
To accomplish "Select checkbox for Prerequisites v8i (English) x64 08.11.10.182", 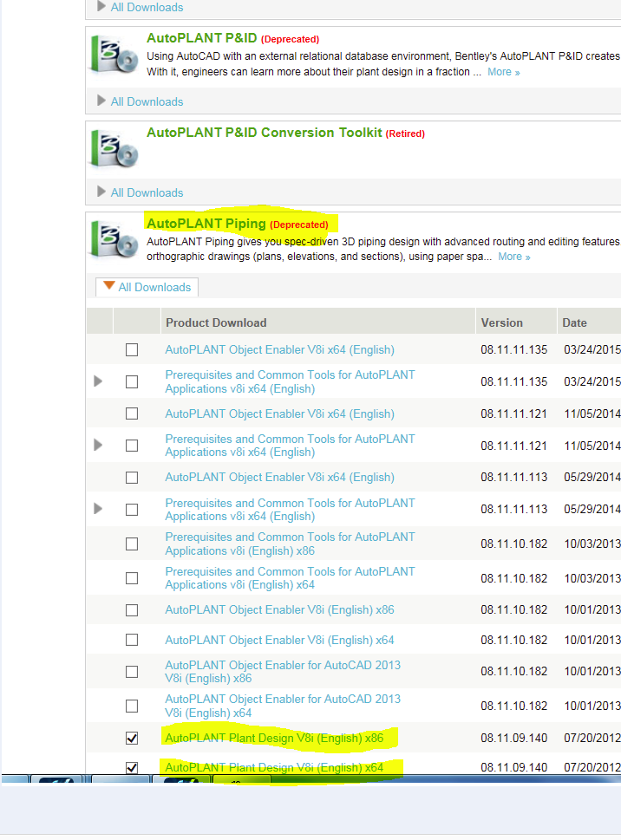I will pyautogui.click(x=132, y=578).
